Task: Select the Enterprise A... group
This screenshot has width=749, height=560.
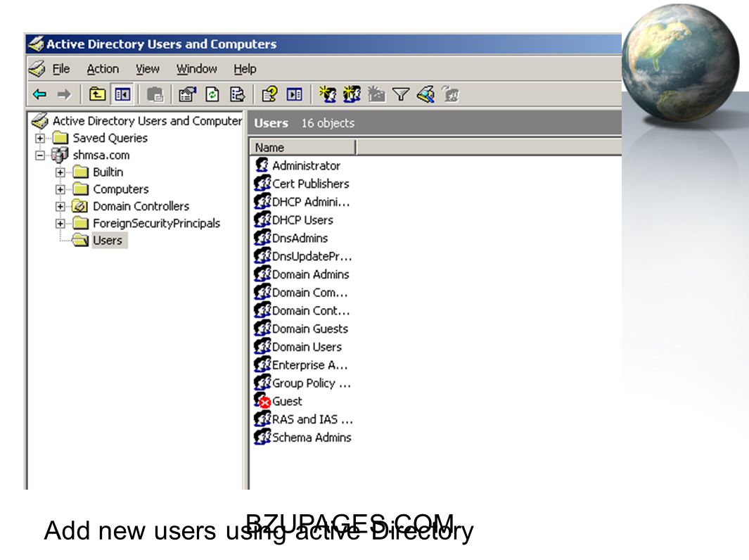Action: 310,366
